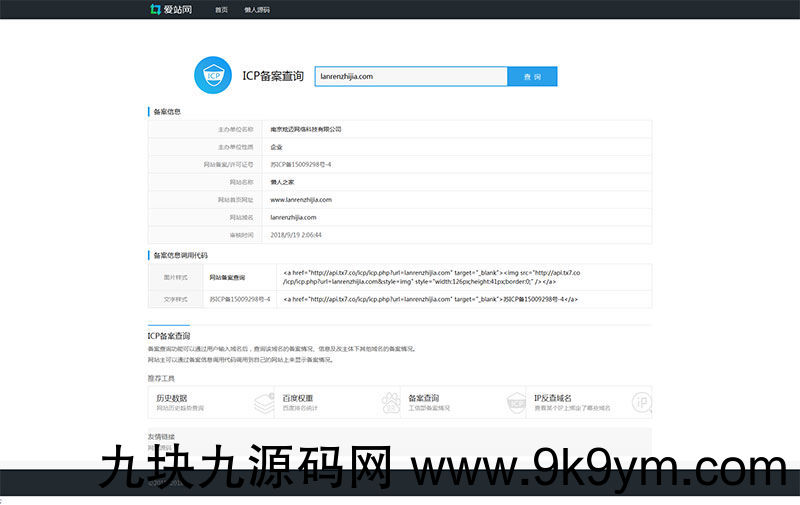Open the IP反查域名 tool link
Viewport: 800px width, 505px height.
(x=553, y=398)
